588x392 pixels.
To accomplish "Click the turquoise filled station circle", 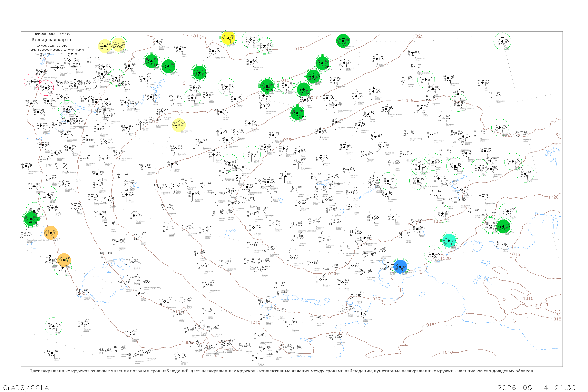I will coord(449,240).
